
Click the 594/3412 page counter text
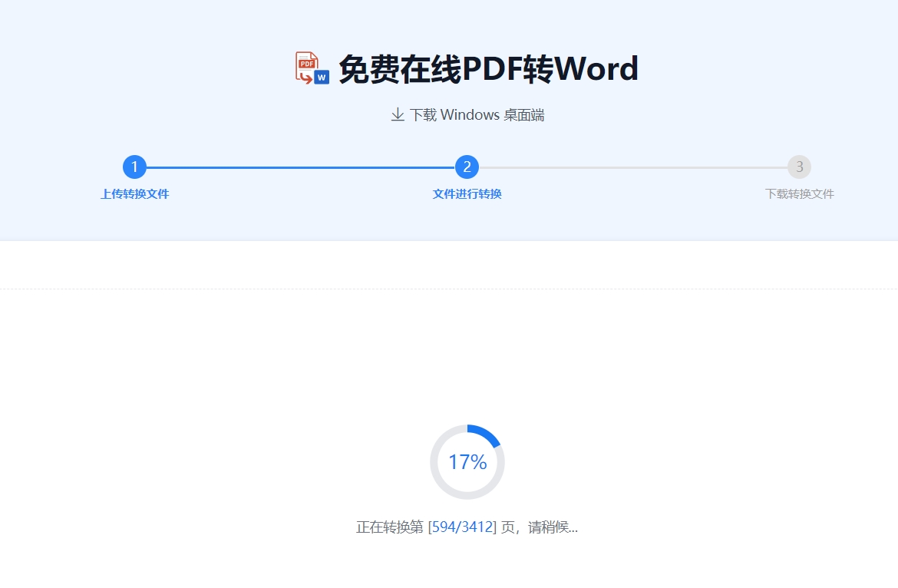coord(462,527)
